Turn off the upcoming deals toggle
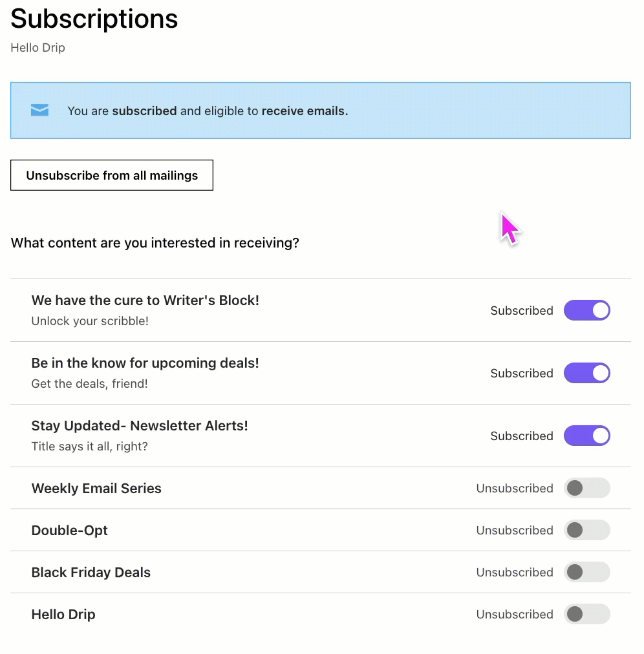644x654 pixels. tap(586, 373)
